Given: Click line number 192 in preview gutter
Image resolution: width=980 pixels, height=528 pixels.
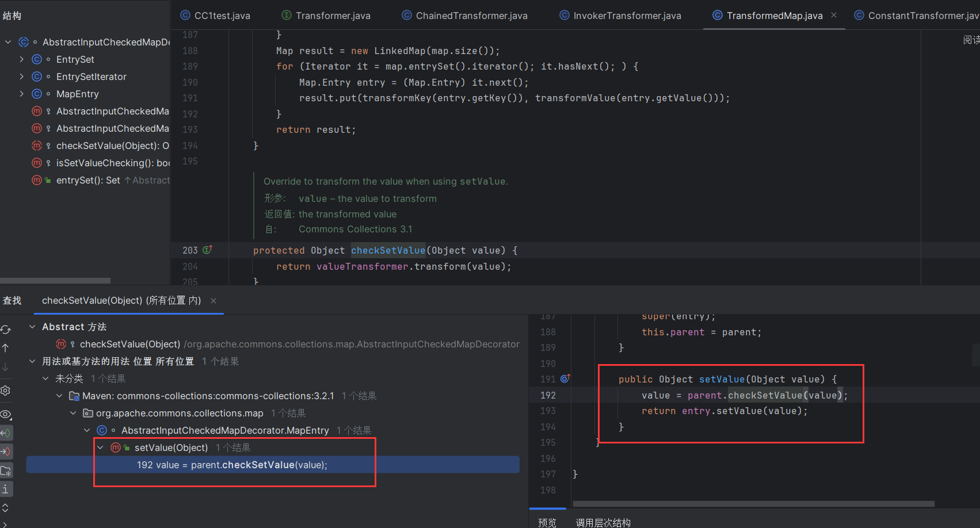Looking at the screenshot, I should (548, 395).
